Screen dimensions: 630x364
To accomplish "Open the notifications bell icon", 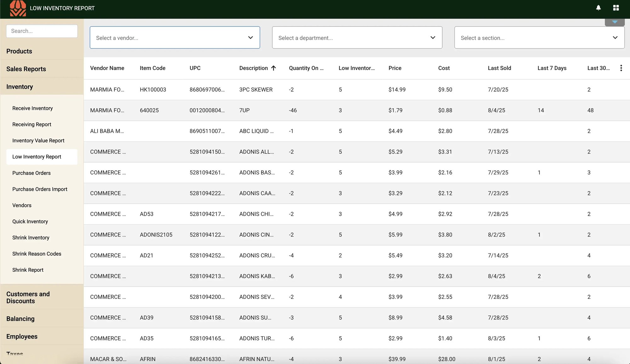I will (x=598, y=8).
